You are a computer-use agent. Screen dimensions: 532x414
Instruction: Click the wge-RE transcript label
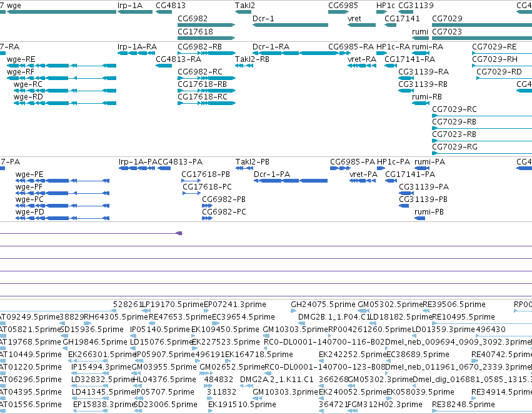21,59
